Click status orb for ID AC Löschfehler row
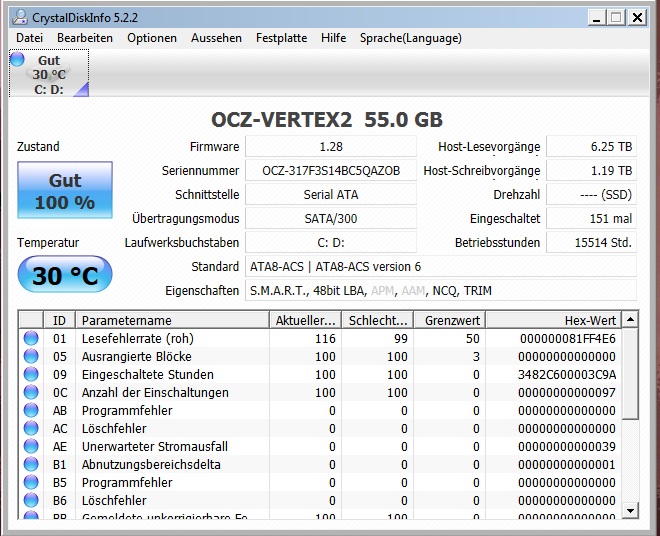The image size is (660, 536). (x=31, y=428)
